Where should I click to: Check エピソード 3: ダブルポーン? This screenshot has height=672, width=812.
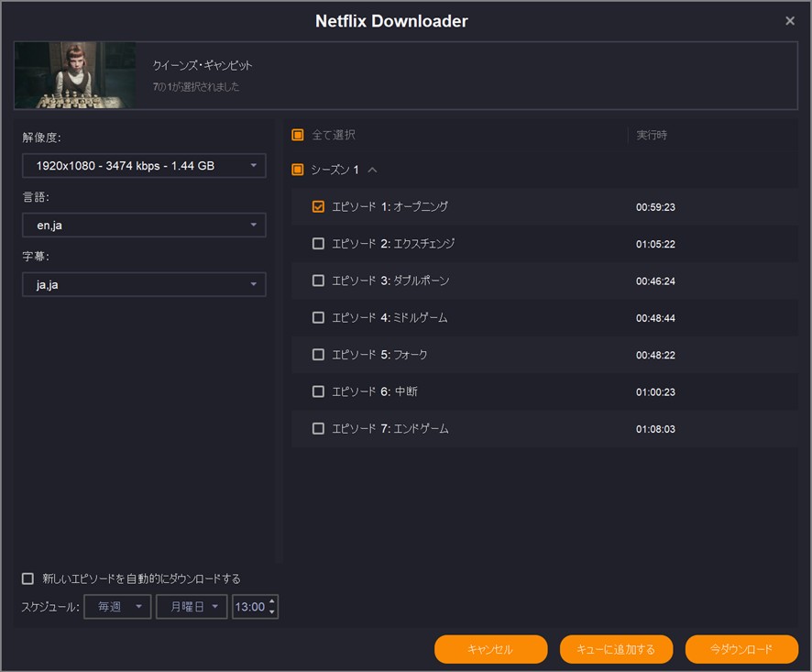[x=318, y=281]
